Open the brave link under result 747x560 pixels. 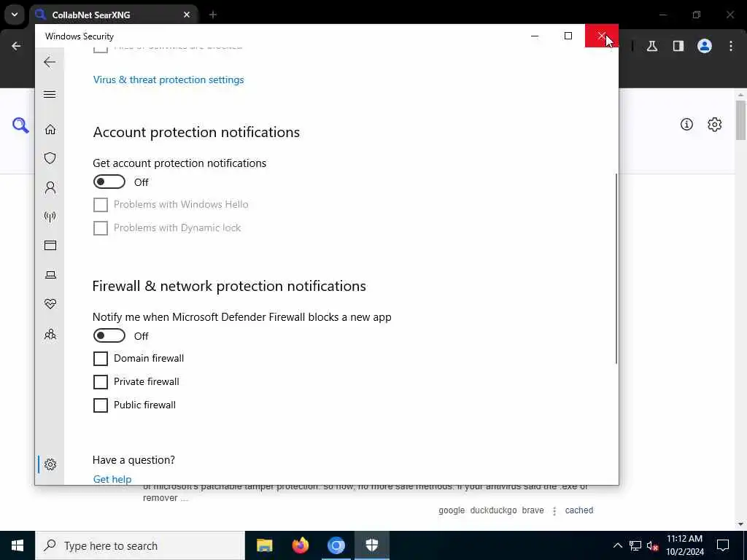pyautogui.click(x=533, y=510)
